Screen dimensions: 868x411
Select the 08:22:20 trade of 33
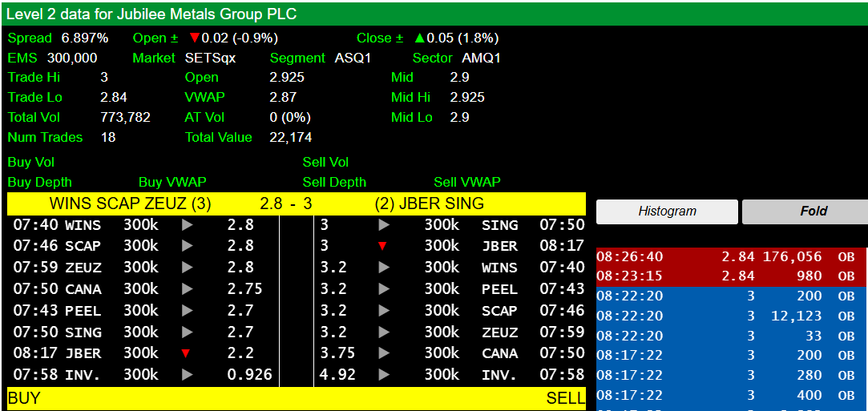pyautogui.click(x=732, y=336)
